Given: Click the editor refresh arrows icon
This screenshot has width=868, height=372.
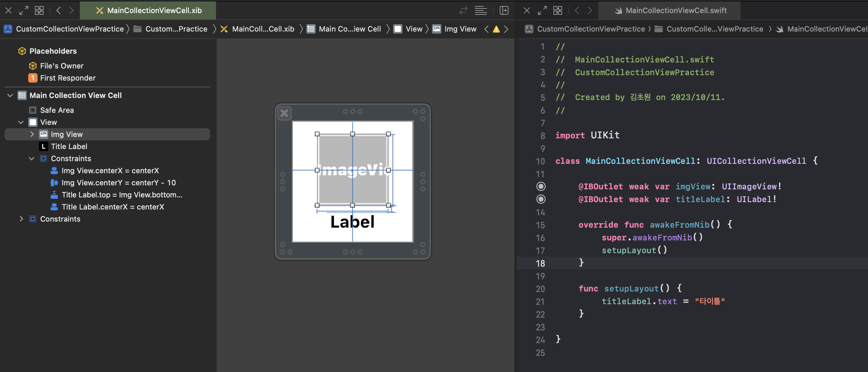Looking at the screenshot, I should tap(463, 10).
